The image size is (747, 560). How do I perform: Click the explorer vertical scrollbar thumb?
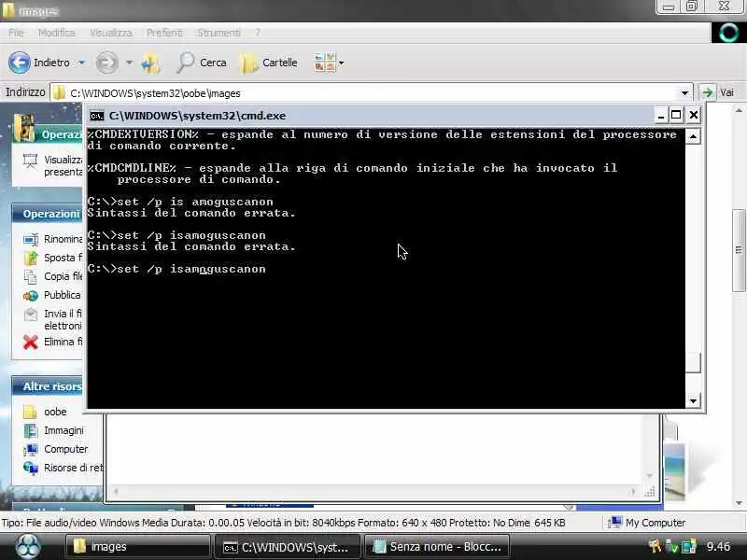pos(739,250)
